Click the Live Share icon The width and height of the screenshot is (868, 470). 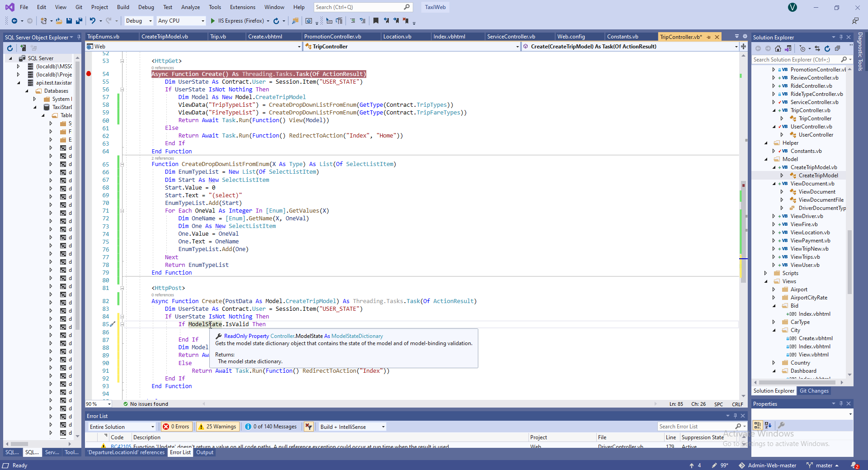point(855,21)
